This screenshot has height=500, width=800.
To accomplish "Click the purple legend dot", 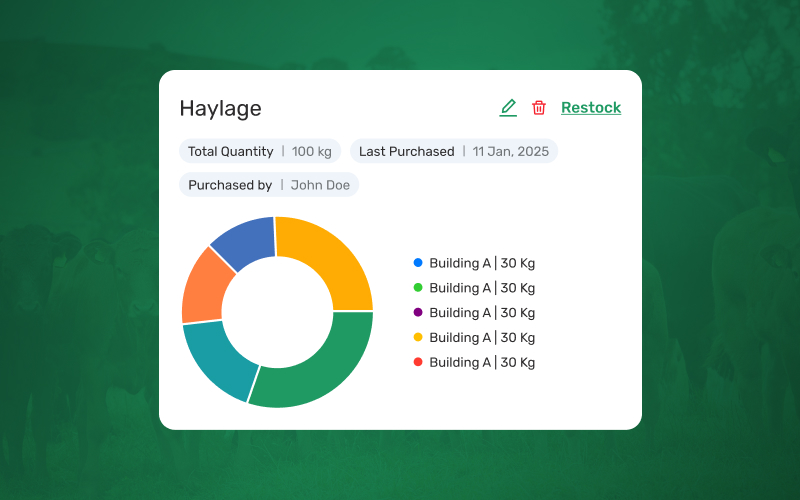I will 418,313.
